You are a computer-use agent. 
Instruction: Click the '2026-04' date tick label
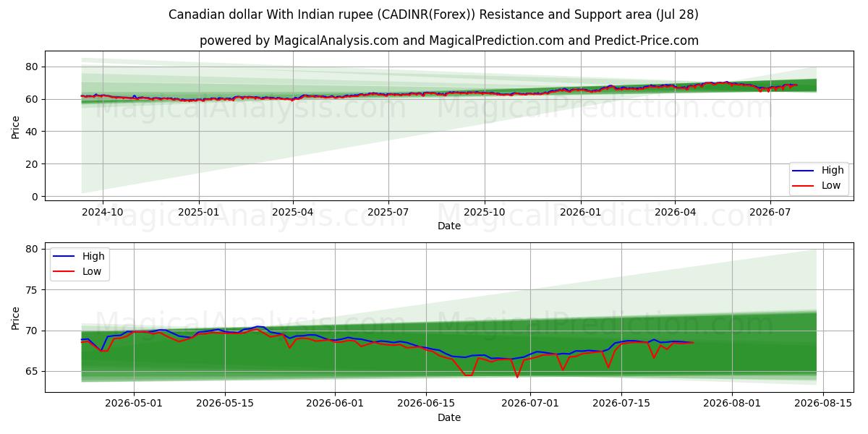point(674,212)
